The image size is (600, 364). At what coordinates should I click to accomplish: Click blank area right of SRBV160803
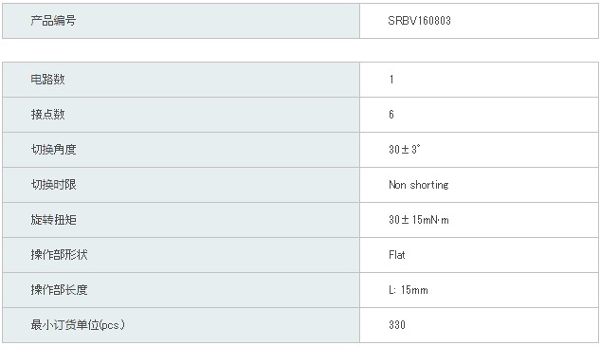(x=524, y=21)
